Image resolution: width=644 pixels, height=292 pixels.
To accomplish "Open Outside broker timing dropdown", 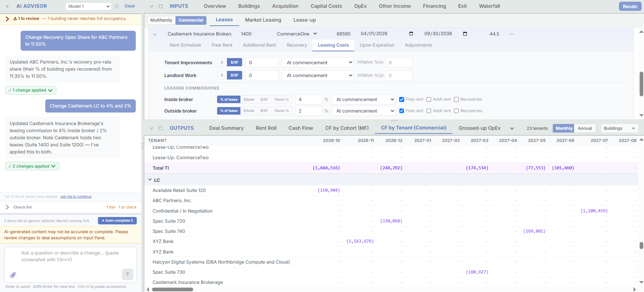I will point(364,111).
